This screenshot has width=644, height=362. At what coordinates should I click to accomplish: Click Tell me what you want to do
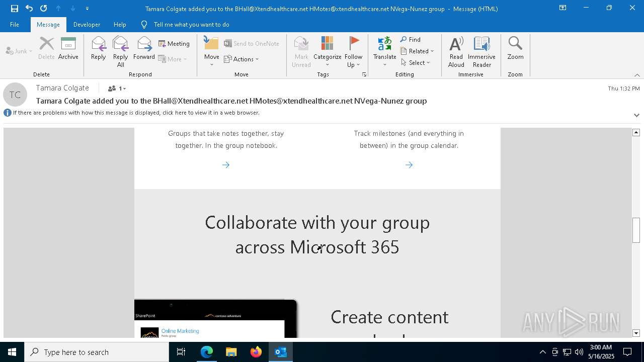click(191, 24)
